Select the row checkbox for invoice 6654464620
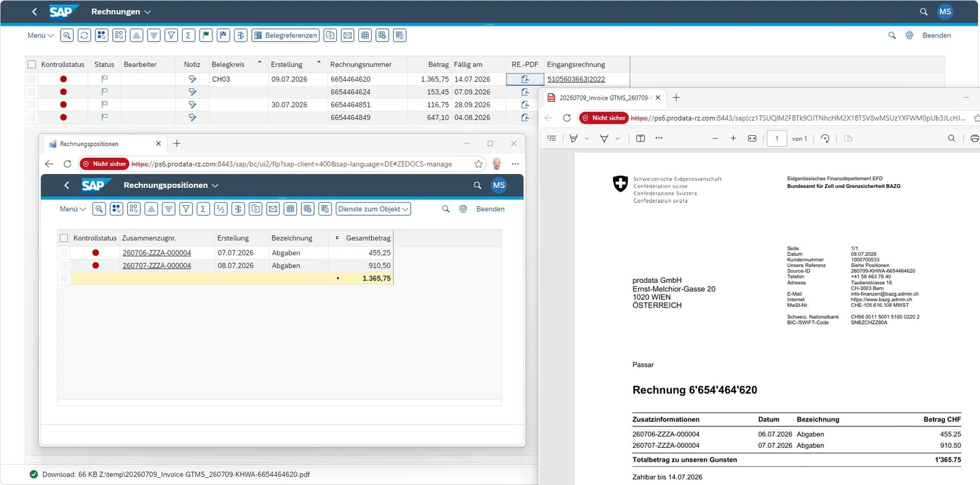 32,79
